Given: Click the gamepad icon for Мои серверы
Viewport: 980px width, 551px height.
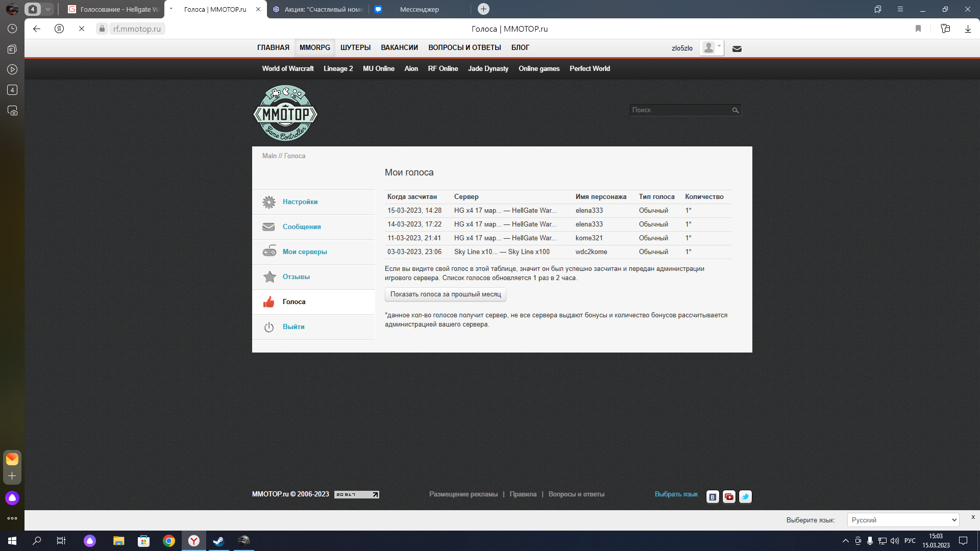Looking at the screenshot, I should coord(269,252).
